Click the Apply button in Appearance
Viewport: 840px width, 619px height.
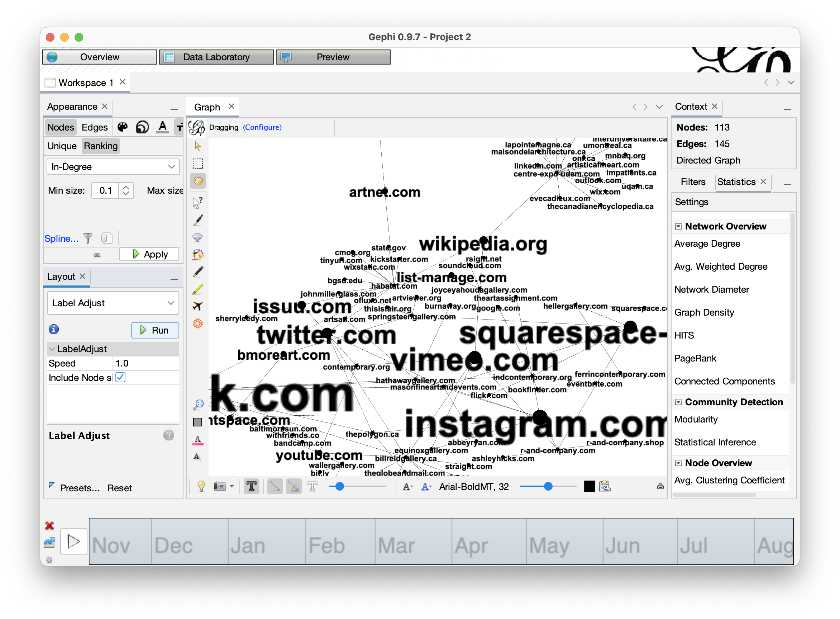click(x=149, y=254)
